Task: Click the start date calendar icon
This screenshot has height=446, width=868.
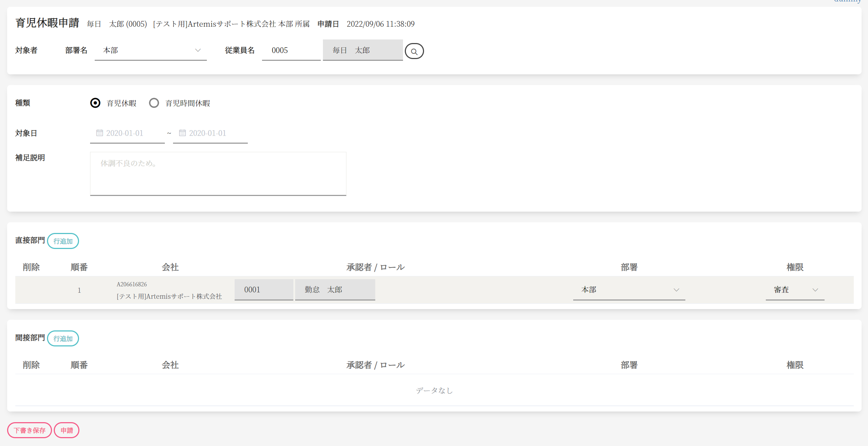Action: [99, 133]
